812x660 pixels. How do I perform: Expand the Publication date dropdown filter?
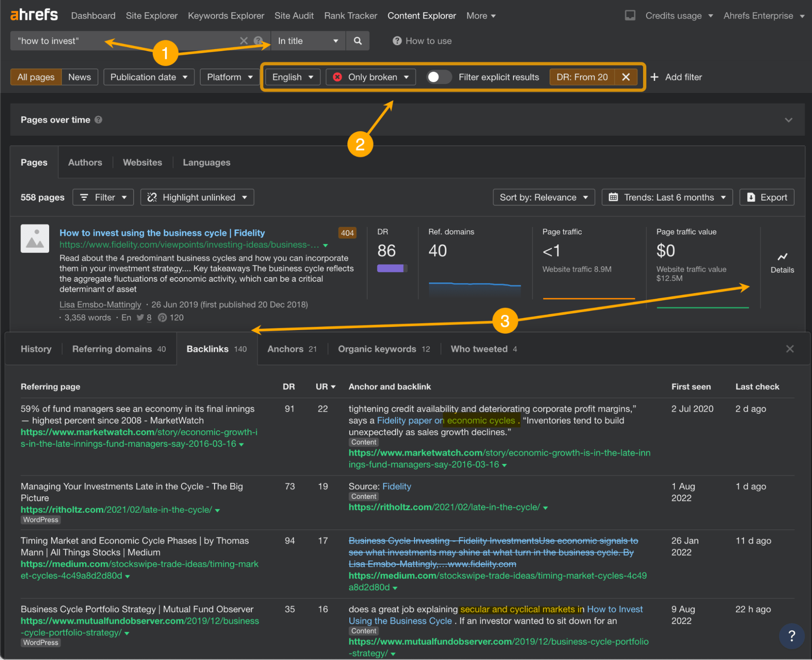point(149,77)
